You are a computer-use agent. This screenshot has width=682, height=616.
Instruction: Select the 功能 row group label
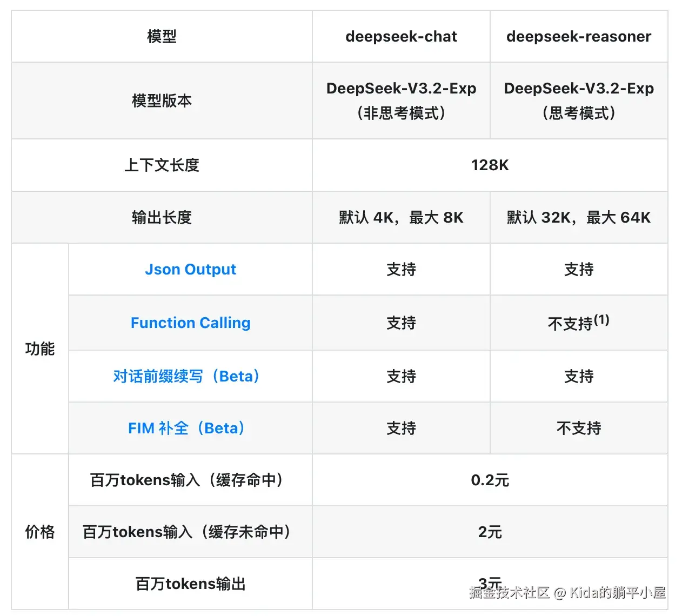(40, 349)
